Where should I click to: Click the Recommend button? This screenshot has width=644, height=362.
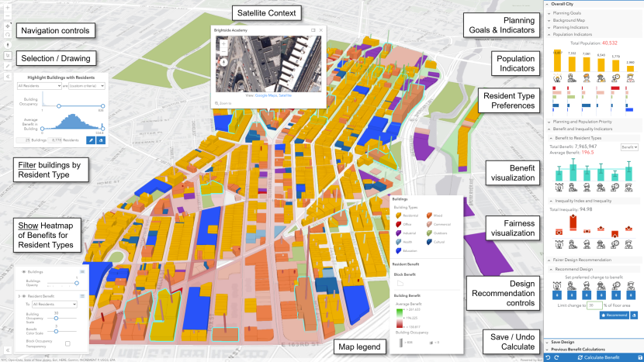tap(615, 315)
